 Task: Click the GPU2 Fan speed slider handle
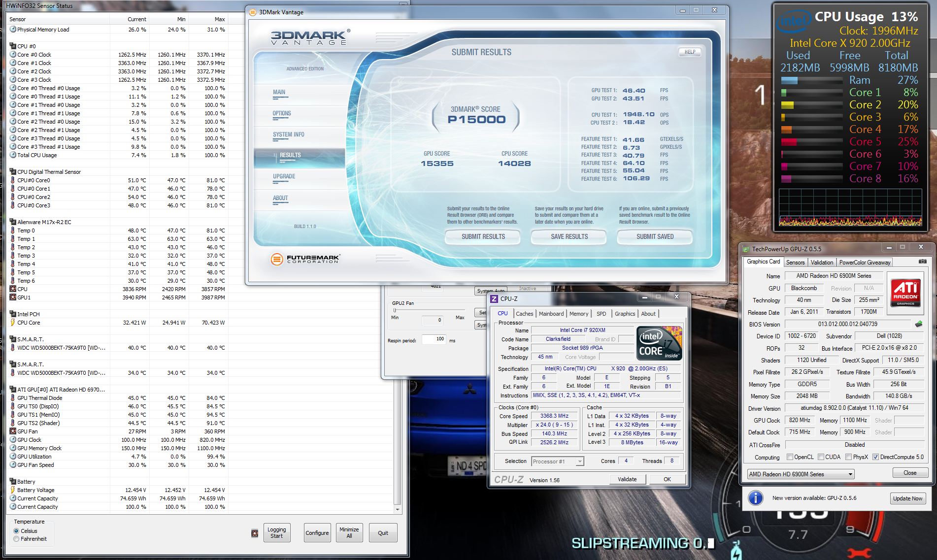pos(395,310)
